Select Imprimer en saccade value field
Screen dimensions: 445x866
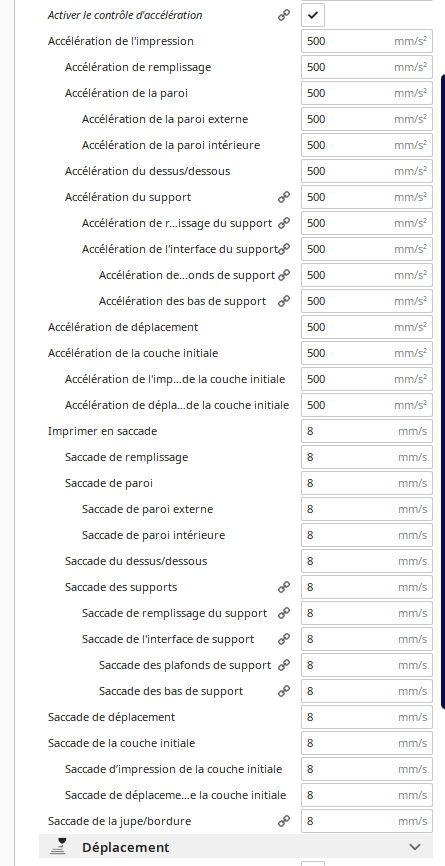pyautogui.click(x=367, y=431)
